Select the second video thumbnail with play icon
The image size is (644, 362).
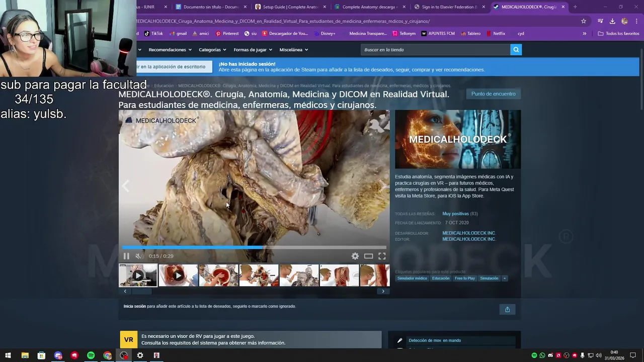click(x=178, y=276)
